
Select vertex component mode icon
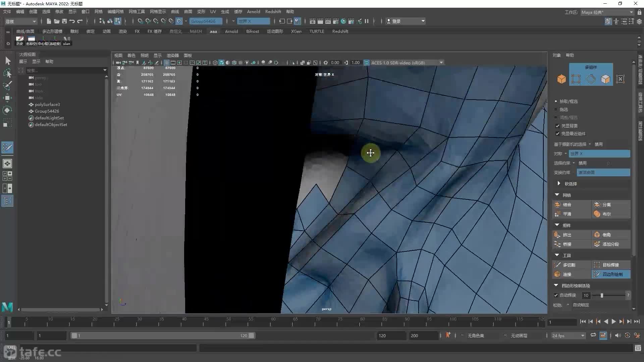[576, 79]
